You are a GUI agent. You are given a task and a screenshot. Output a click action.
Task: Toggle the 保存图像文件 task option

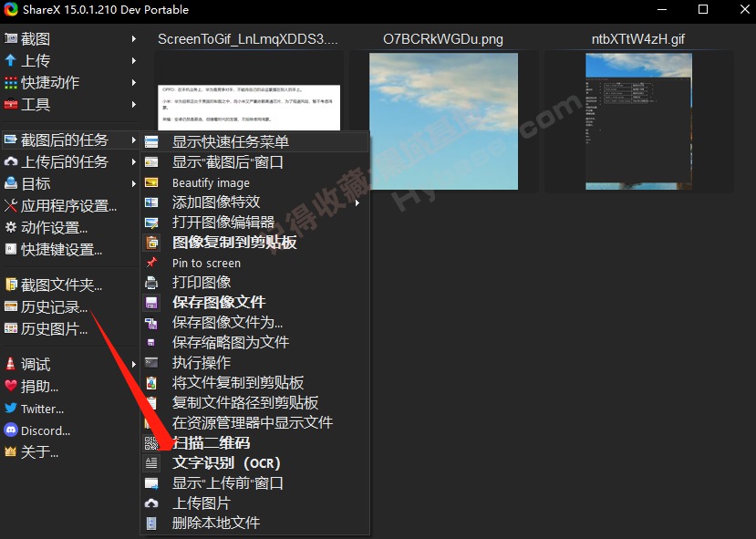(255, 302)
